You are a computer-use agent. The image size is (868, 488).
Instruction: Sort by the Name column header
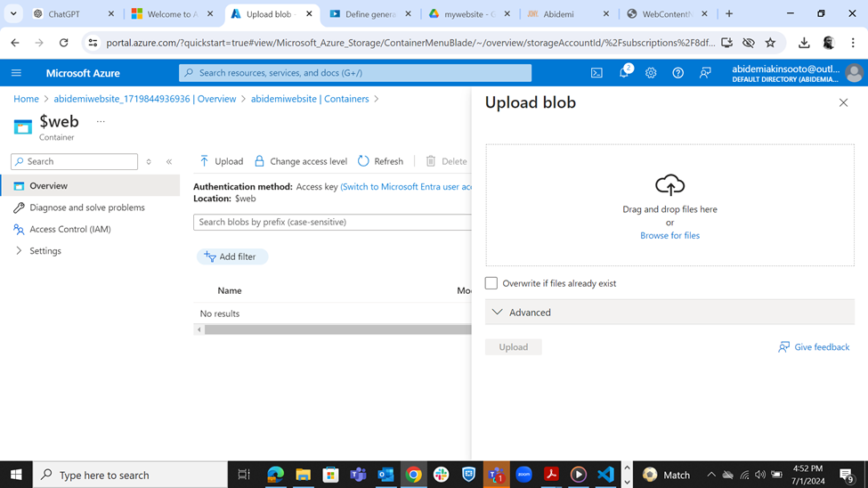[229, 290]
